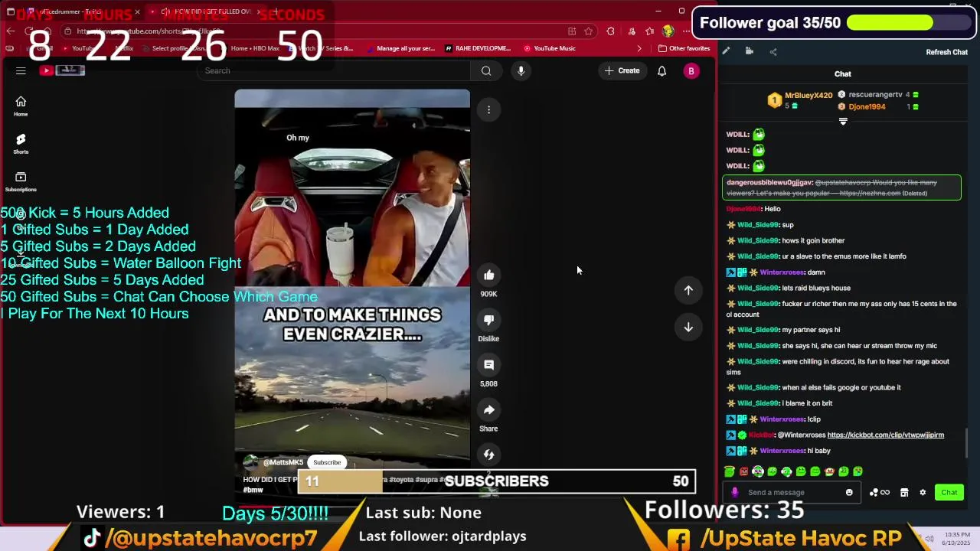Open the 5,808 comments on the Short
Viewport: 980px width, 551px height.
488,365
